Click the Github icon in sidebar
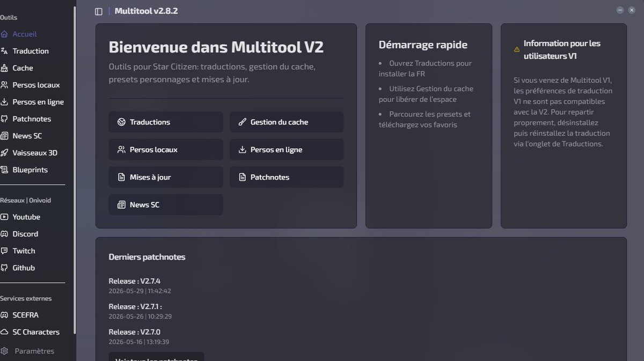644x361 pixels. (4, 268)
